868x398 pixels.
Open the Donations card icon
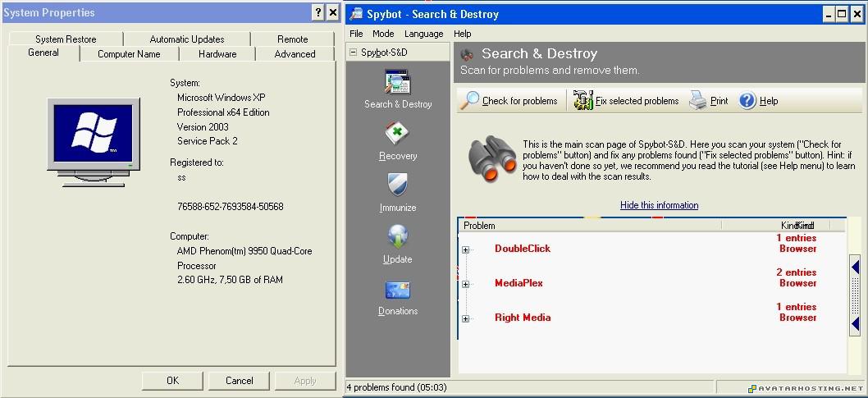tap(397, 290)
